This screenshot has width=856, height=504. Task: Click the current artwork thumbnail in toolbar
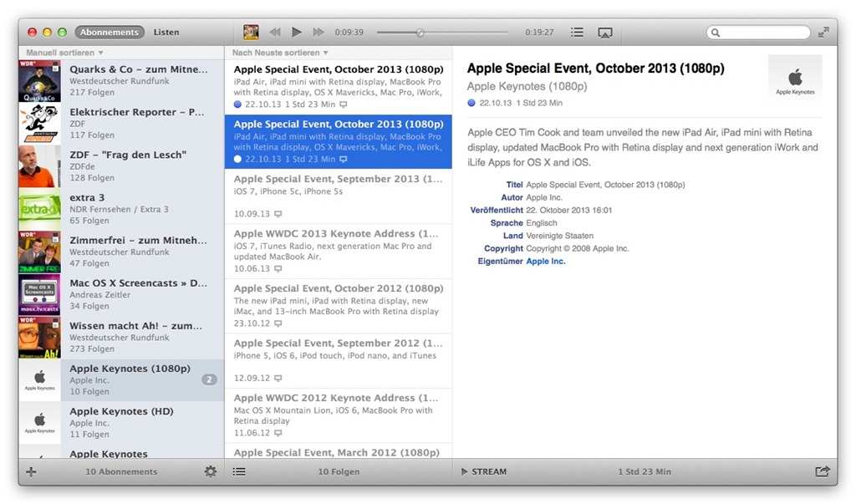[251, 33]
